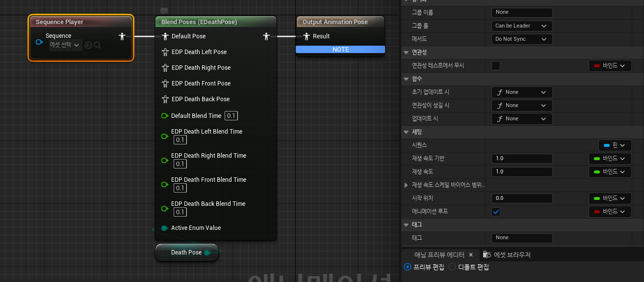Open the 핀 binding dropdown for 시퀀스
The width and height of the screenshot is (644, 282).
(x=615, y=145)
